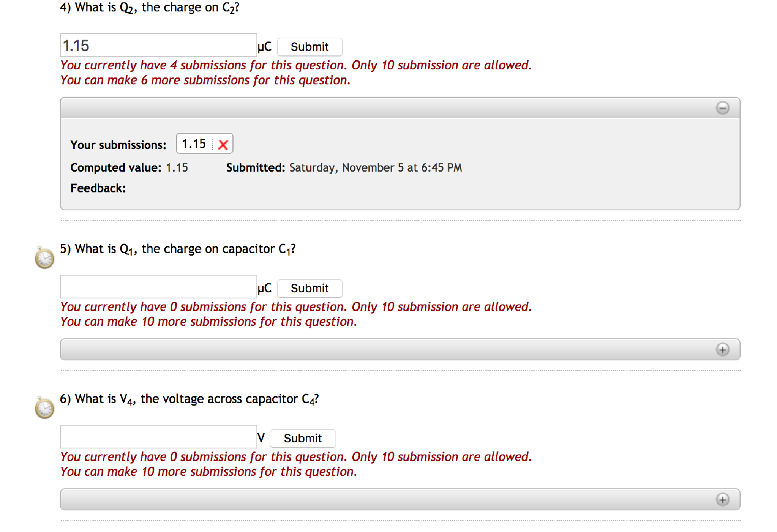Collapse question 4 submissions with minus icon

(722, 108)
